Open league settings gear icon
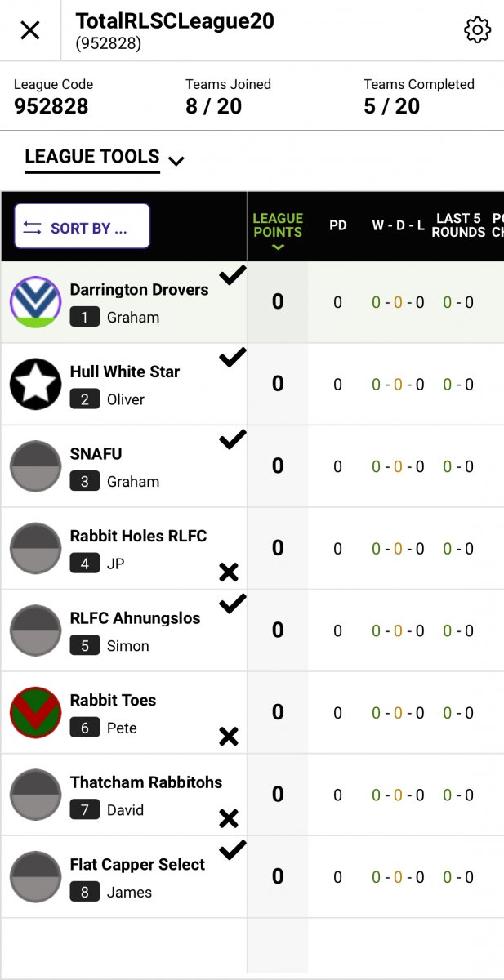The height and width of the screenshot is (980, 504). pos(477,30)
